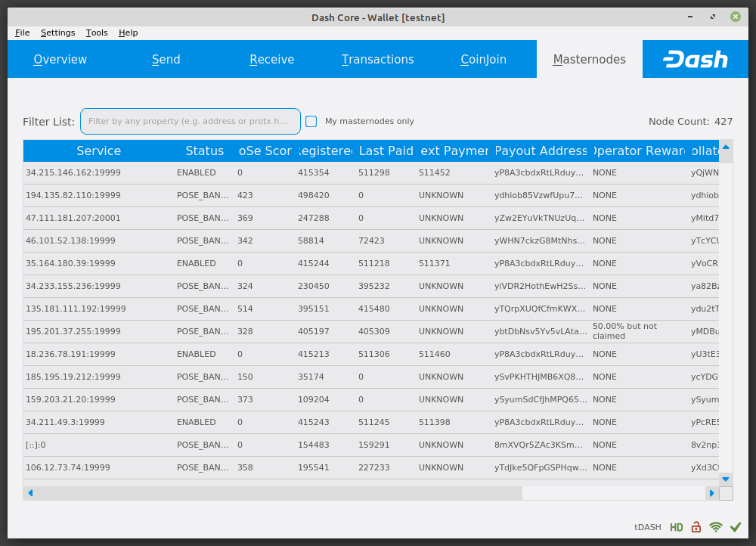
Task: Select row 195.201.37.255:19999
Action: (x=370, y=331)
